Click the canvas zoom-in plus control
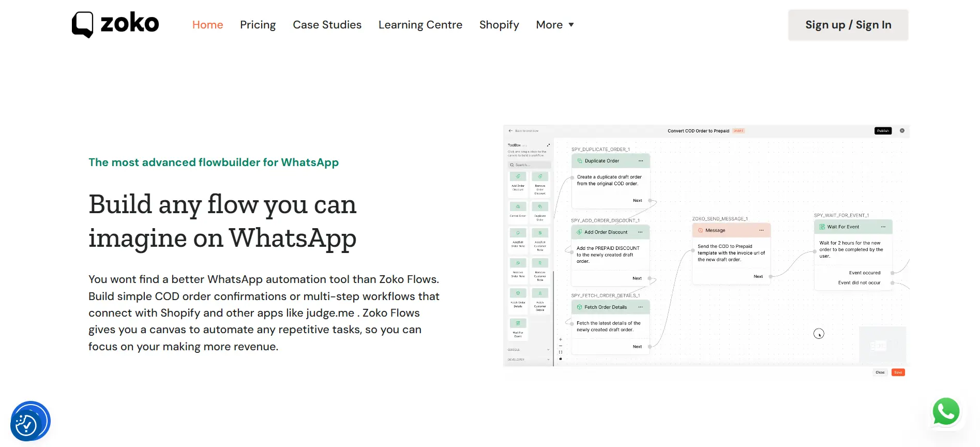 (561, 340)
